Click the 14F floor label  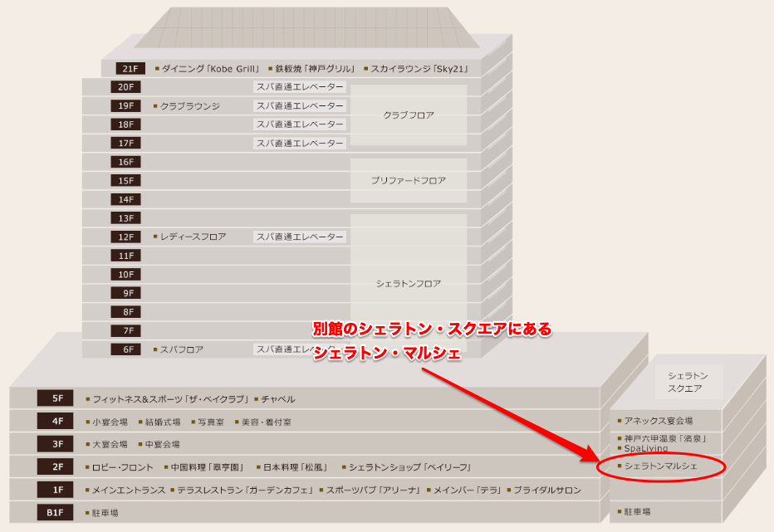click(x=126, y=199)
